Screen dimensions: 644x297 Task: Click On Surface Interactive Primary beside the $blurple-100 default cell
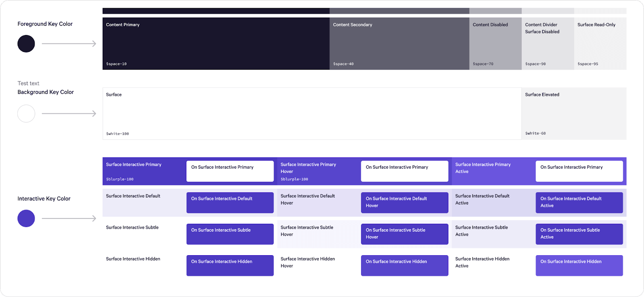230,171
